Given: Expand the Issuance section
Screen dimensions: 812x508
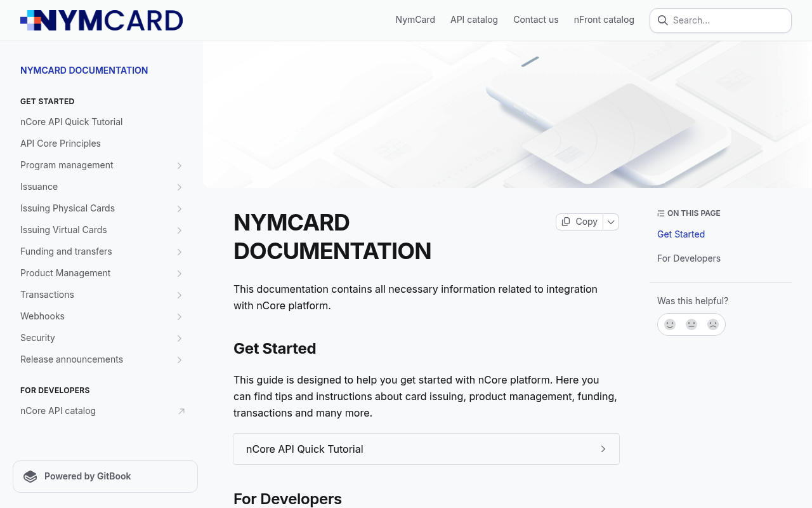Looking at the screenshot, I should coord(180,187).
